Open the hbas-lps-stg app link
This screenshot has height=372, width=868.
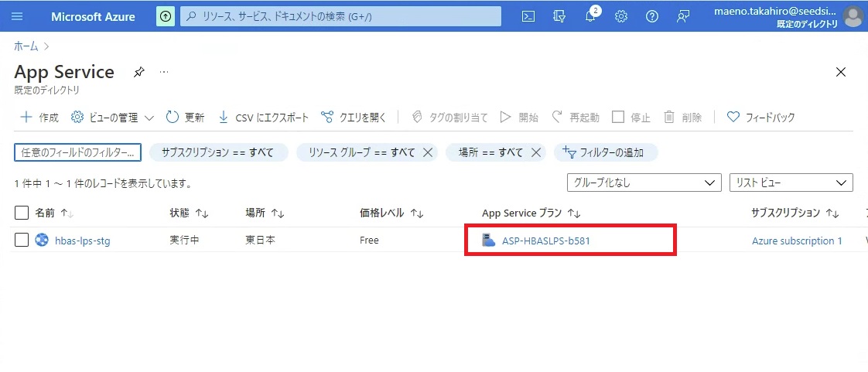pos(82,241)
